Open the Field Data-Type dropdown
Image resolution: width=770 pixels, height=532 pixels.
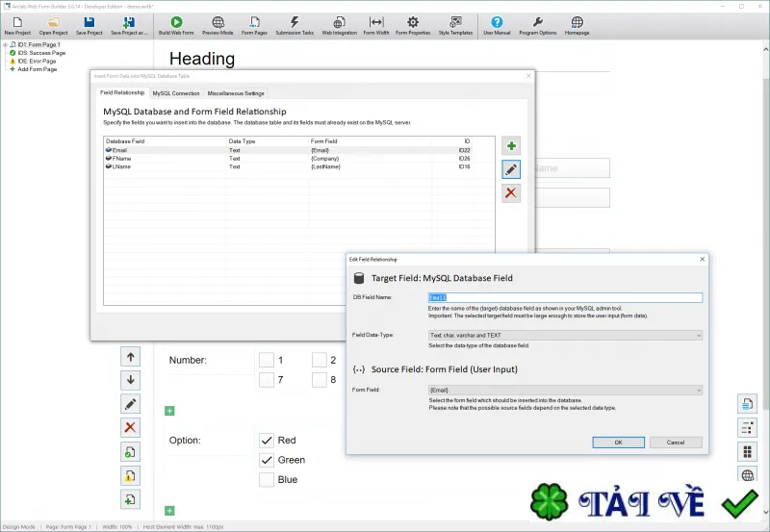coord(565,335)
